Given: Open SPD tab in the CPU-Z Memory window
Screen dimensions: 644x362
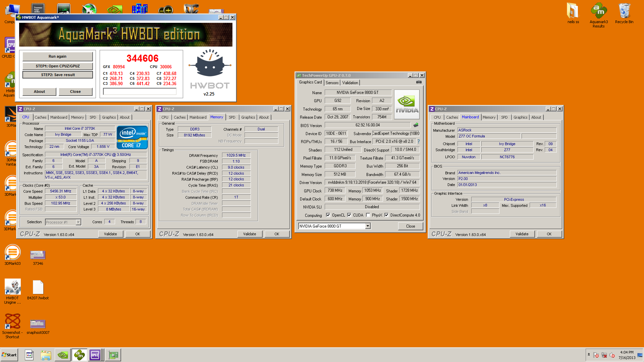Looking at the screenshot, I should click(x=232, y=117).
